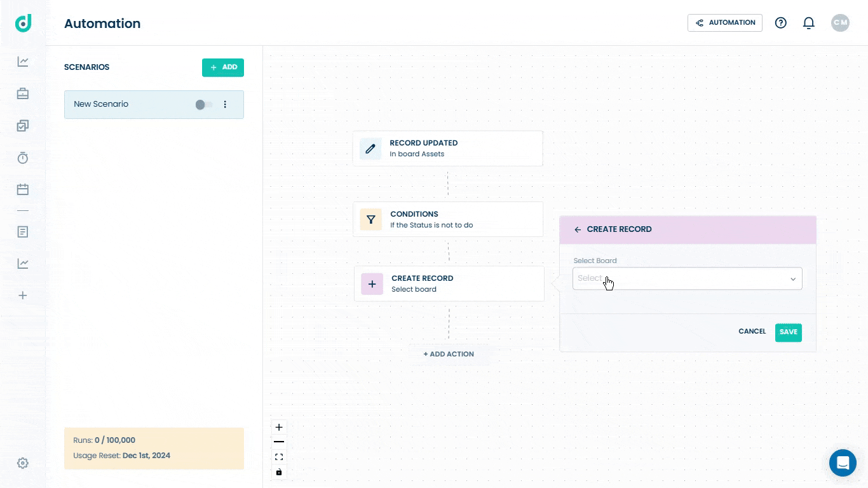Open the briefcase projects icon in sidebar

[23, 93]
